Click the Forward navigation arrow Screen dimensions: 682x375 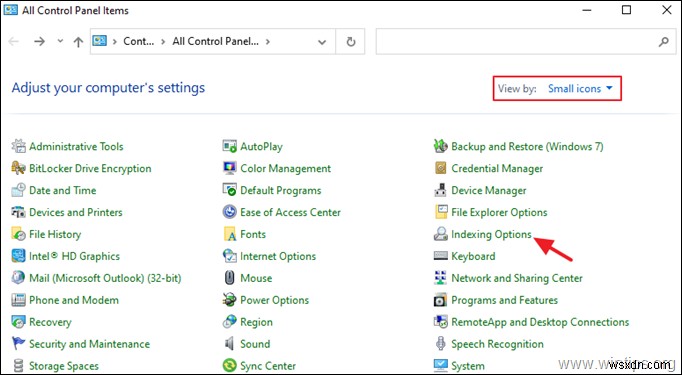[40, 41]
